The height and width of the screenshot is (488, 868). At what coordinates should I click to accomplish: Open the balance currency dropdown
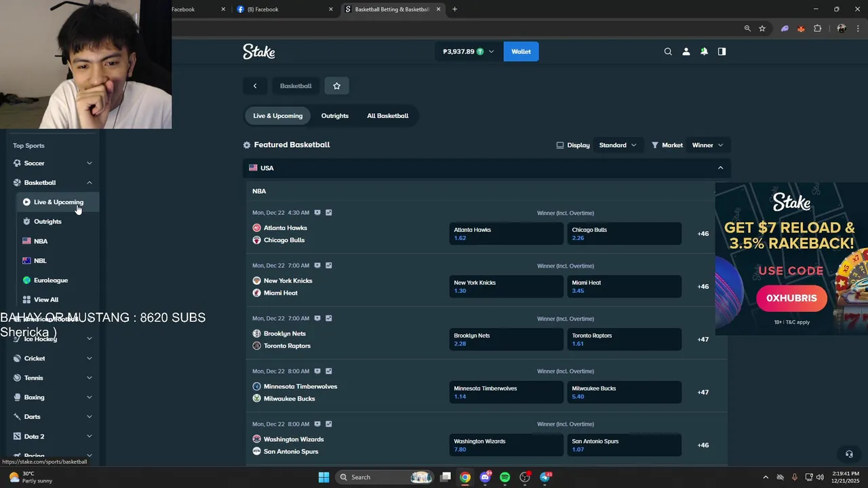[468, 52]
